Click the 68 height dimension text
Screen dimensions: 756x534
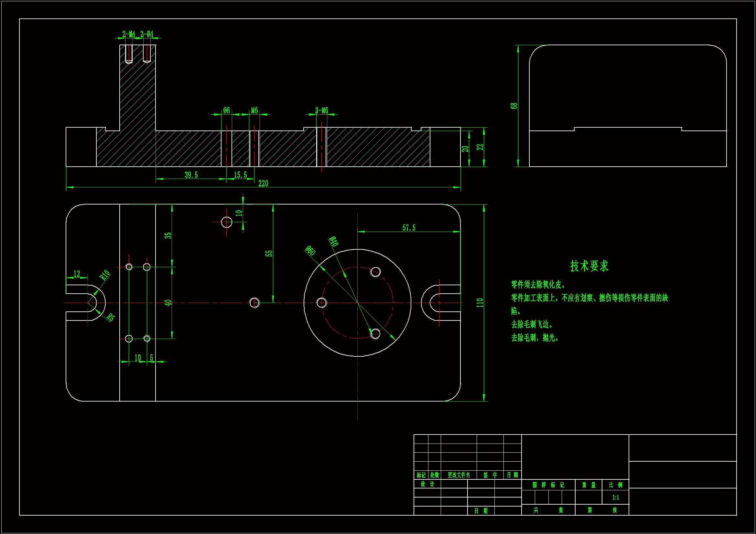click(514, 106)
